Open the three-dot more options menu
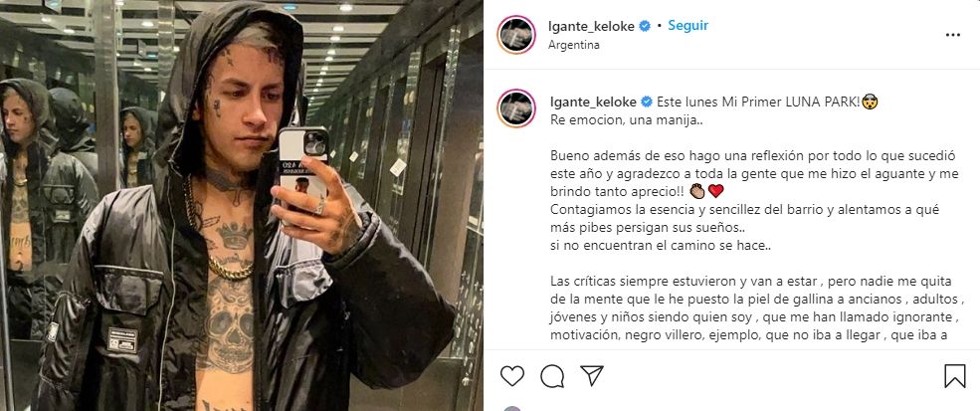 (x=952, y=35)
